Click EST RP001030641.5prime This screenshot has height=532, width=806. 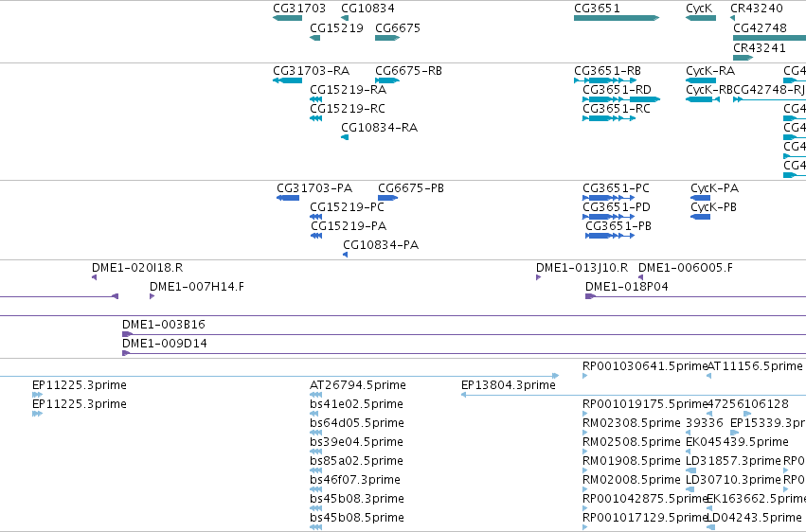tap(645, 366)
